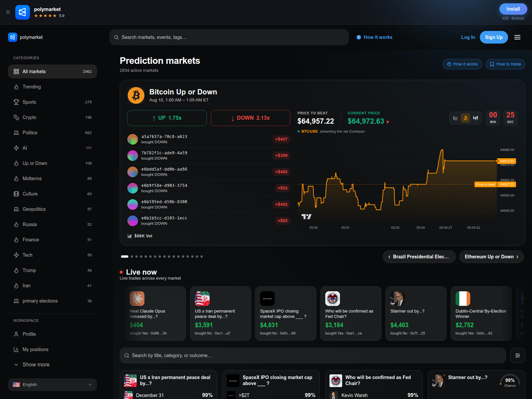
Task: Click trader e6bdd5af-dd0b-aa98 row
Action: click(x=209, y=172)
